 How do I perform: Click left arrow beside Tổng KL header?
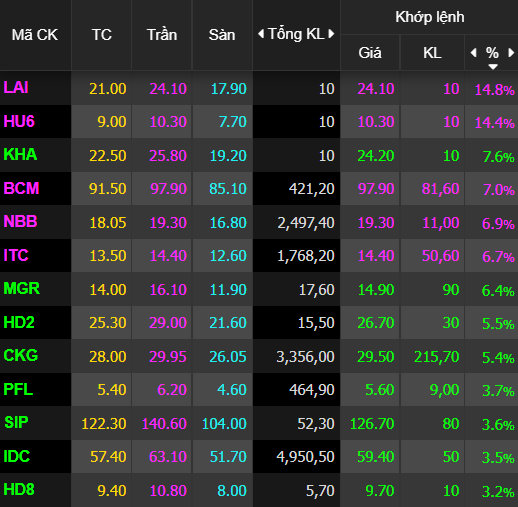[261, 34]
